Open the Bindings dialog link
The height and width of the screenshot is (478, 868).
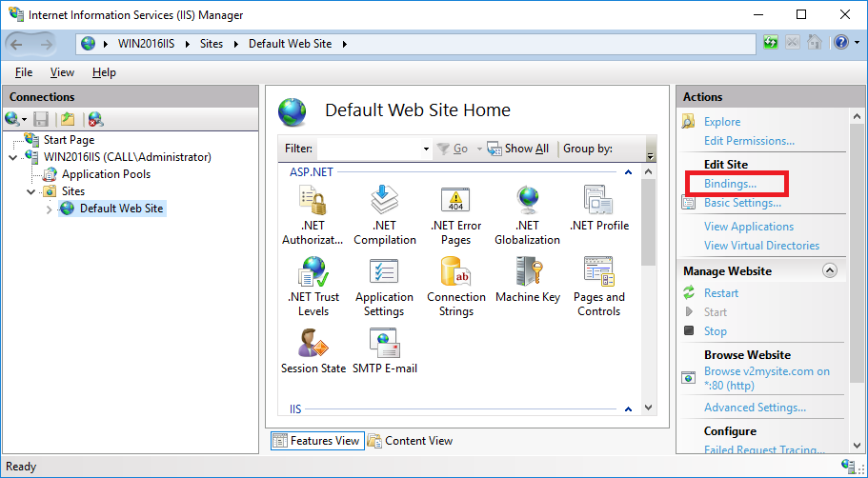730,184
